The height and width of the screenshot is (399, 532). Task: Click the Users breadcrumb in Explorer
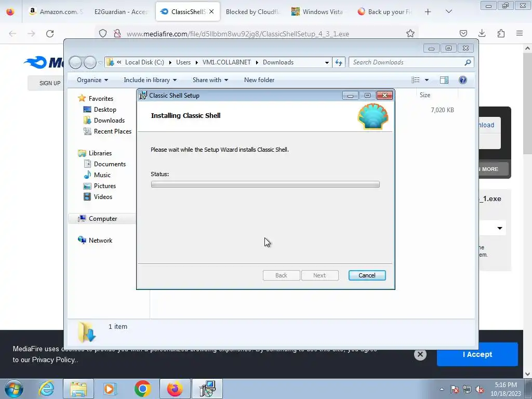[x=183, y=62]
